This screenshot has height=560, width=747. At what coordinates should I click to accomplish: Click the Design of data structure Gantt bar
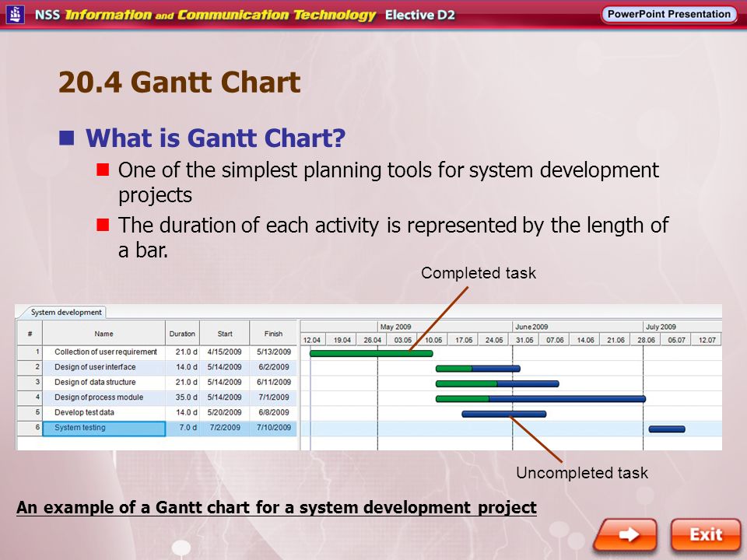pos(497,383)
